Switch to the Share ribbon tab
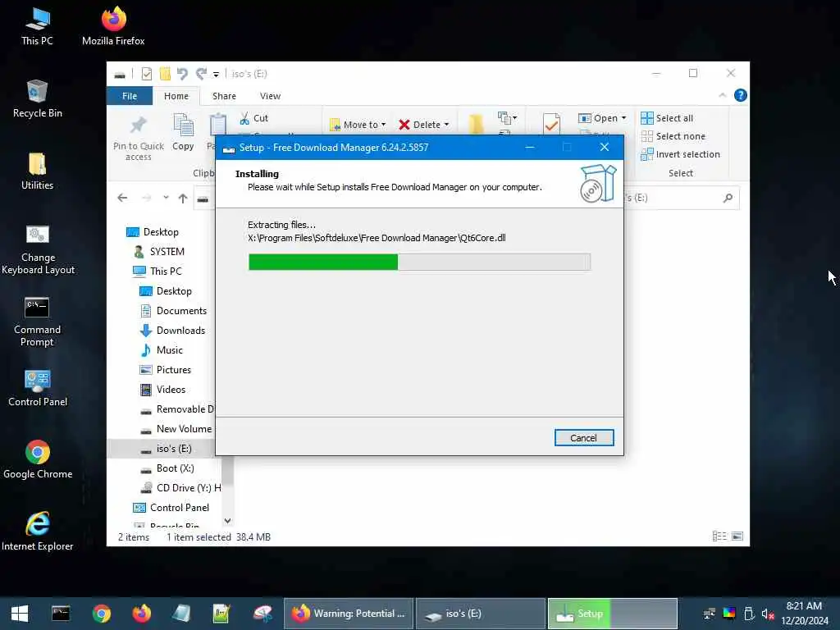 224,96
